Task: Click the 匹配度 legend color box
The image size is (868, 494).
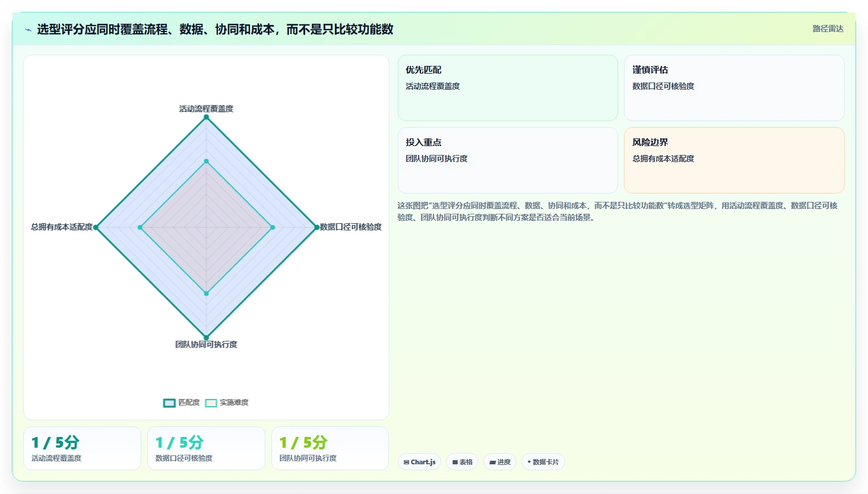Action: pyautogui.click(x=169, y=403)
